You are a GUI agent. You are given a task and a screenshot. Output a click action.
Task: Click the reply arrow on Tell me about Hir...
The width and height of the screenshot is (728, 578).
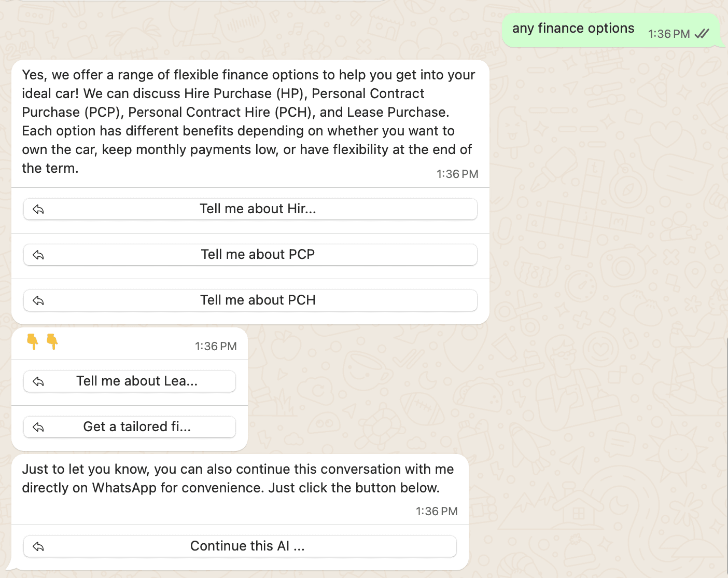click(x=39, y=209)
